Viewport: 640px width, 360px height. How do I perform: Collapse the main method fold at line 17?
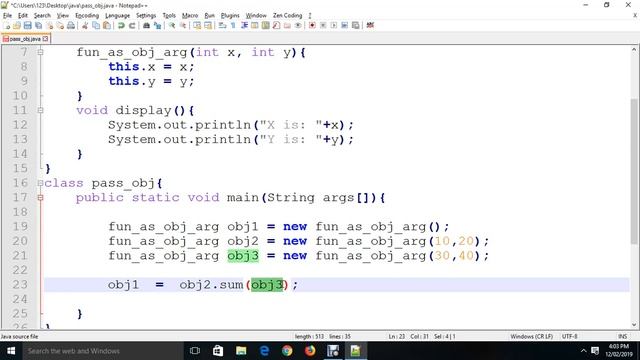tap(40, 198)
